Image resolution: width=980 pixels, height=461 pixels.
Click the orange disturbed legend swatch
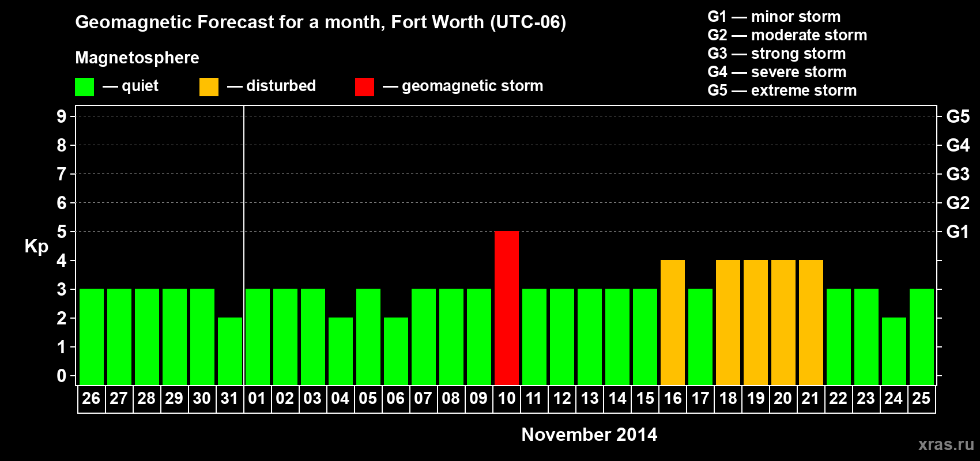209,87
